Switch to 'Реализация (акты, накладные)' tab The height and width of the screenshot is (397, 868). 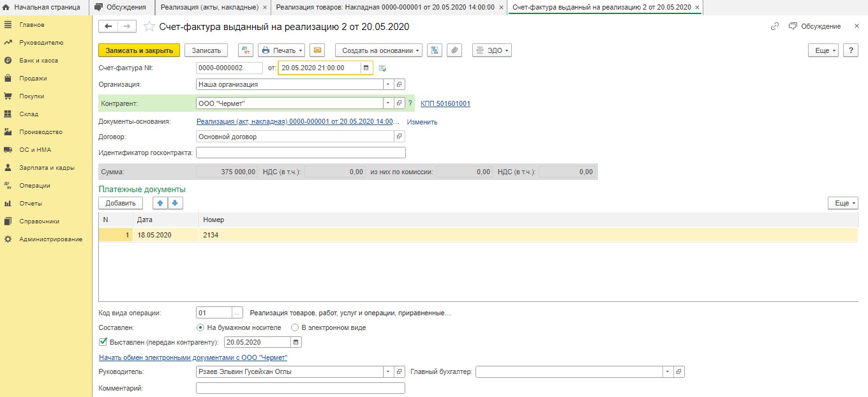tap(208, 7)
